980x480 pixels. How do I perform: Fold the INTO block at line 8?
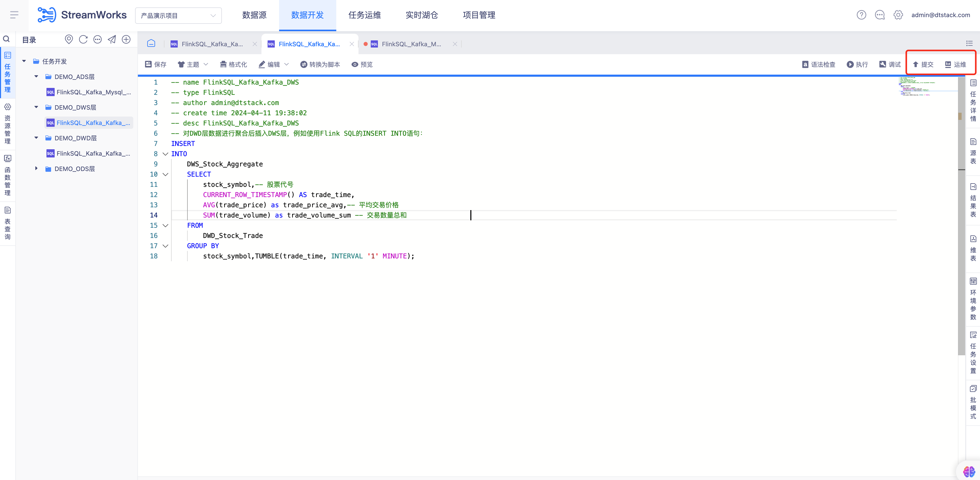coord(165,154)
